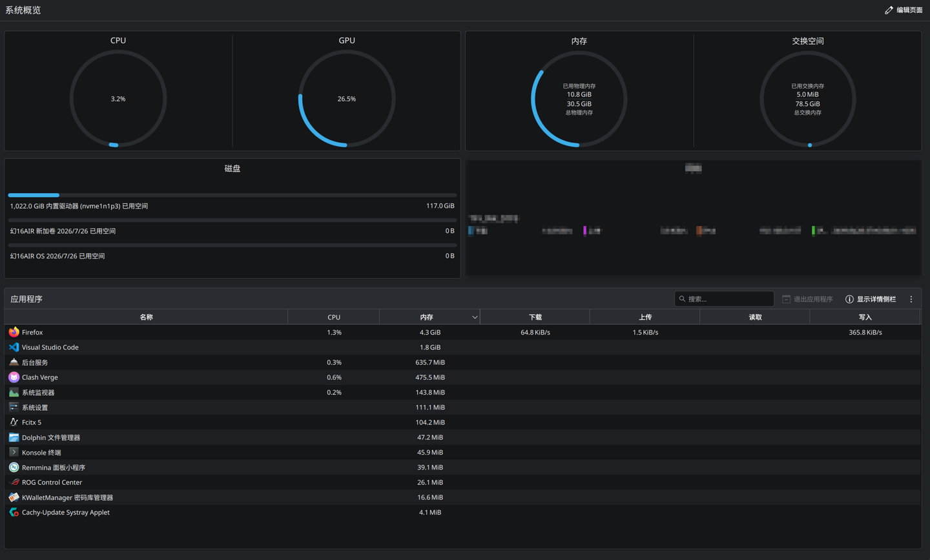
Task: Open the three-dot overflow menu
Action: point(911,299)
